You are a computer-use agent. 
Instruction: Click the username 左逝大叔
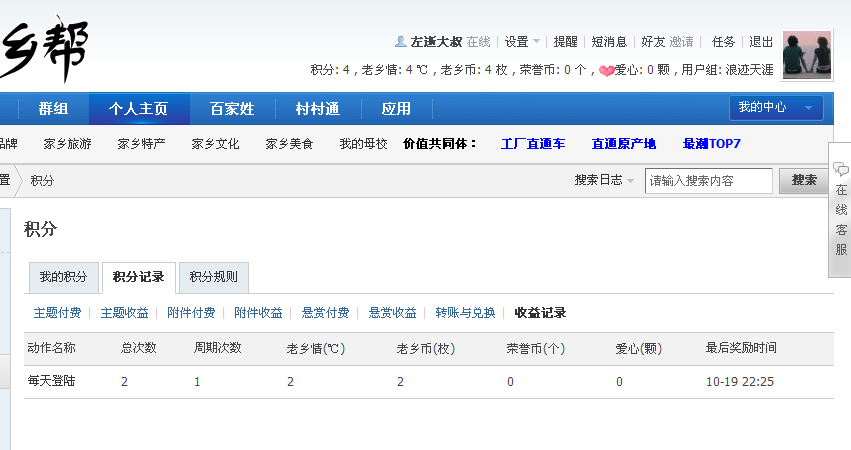pyautogui.click(x=436, y=42)
